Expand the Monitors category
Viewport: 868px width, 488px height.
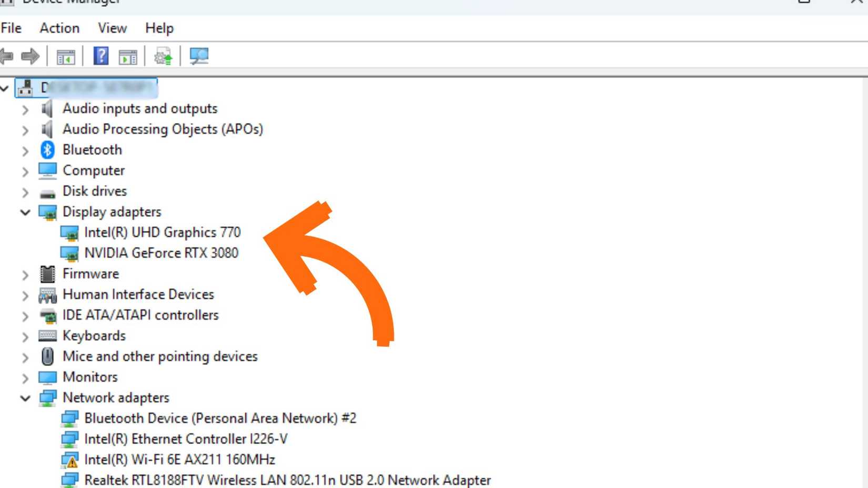tap(25, 378)
